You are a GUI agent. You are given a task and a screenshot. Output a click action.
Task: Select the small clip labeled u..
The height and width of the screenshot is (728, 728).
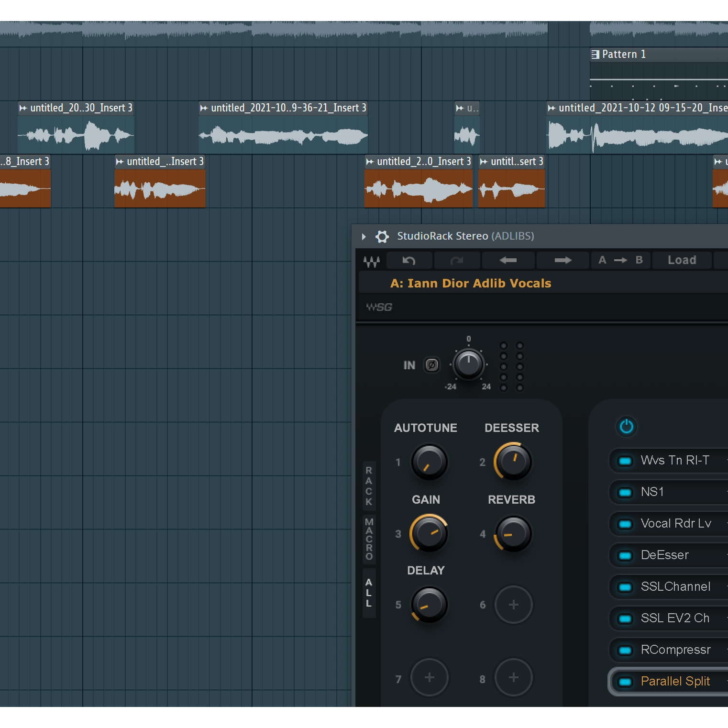click(467, 127)
